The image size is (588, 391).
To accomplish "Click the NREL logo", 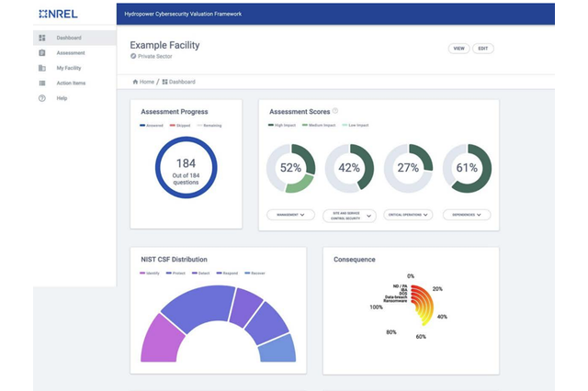I will (58, 15).
